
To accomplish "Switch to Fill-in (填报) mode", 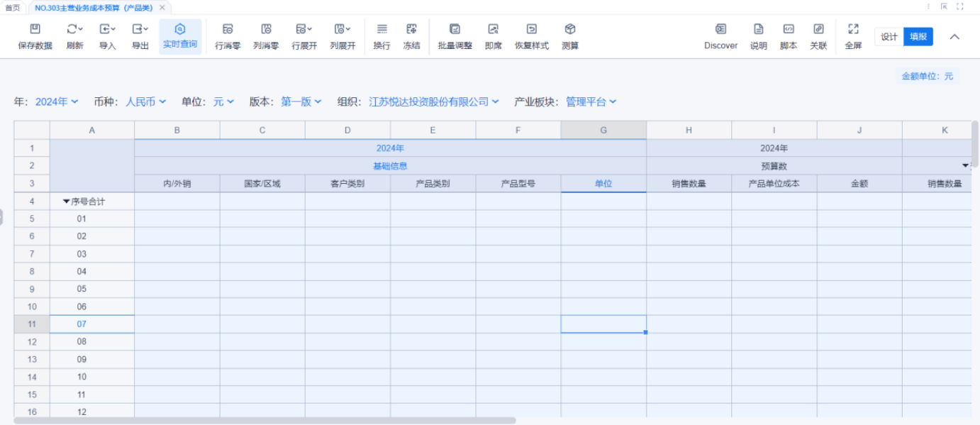I will (x=918, y=37).
